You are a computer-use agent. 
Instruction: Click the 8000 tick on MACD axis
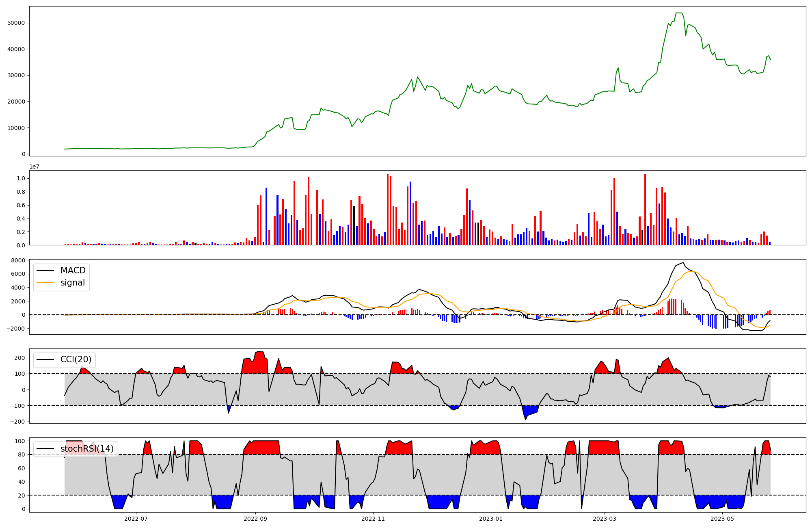point(19,260)
